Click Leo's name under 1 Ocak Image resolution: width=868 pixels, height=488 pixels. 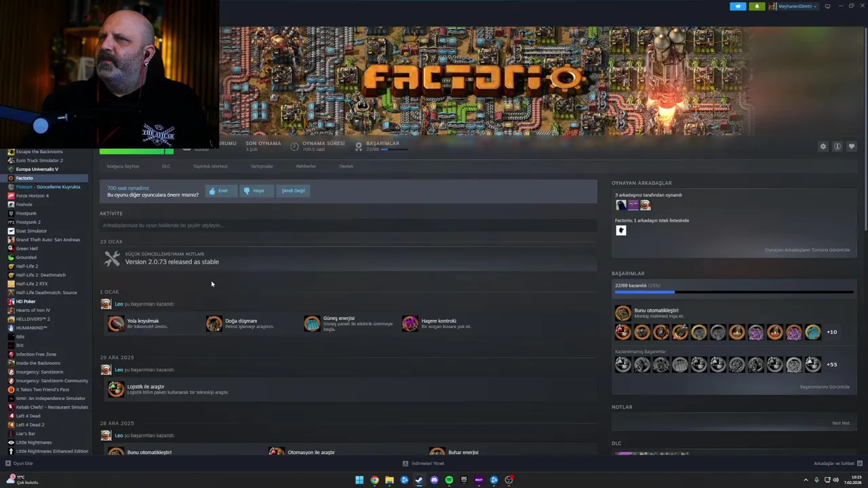point(119,304)
